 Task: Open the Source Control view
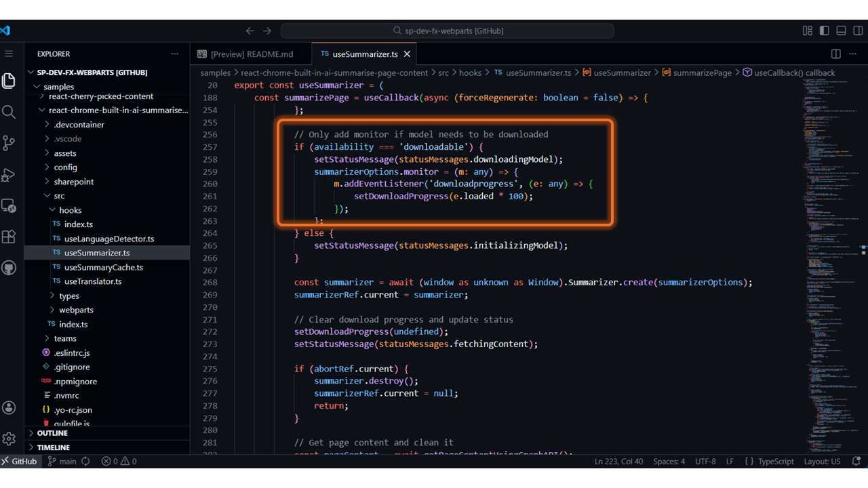click(x=9, y=143)
